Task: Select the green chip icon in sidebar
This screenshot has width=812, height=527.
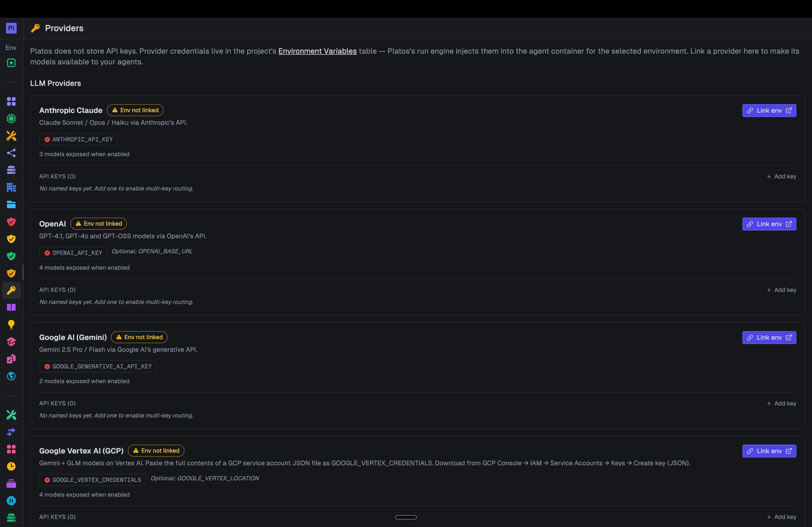Action: 11,119
